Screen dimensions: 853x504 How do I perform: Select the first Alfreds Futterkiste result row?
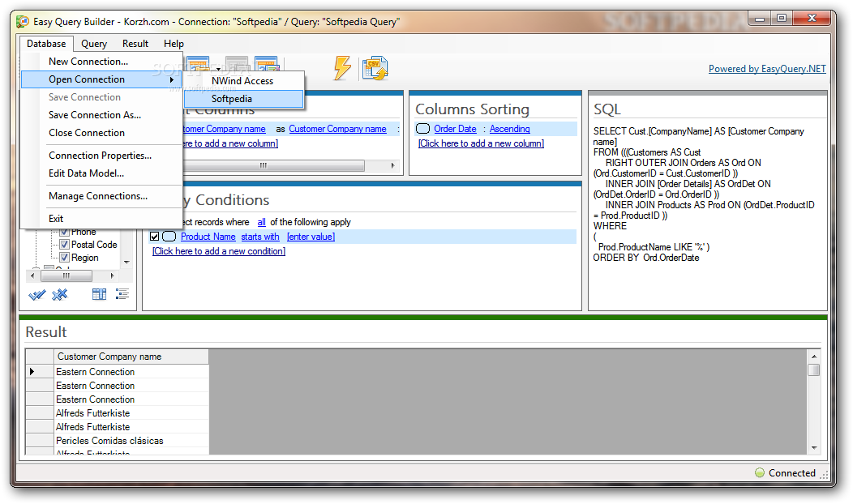131,413
